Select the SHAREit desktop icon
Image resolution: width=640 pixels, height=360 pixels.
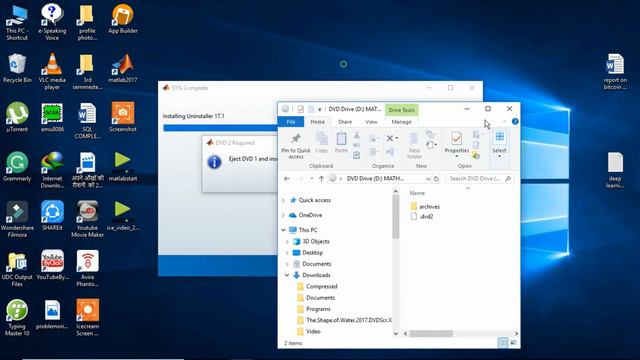[52, 216]
